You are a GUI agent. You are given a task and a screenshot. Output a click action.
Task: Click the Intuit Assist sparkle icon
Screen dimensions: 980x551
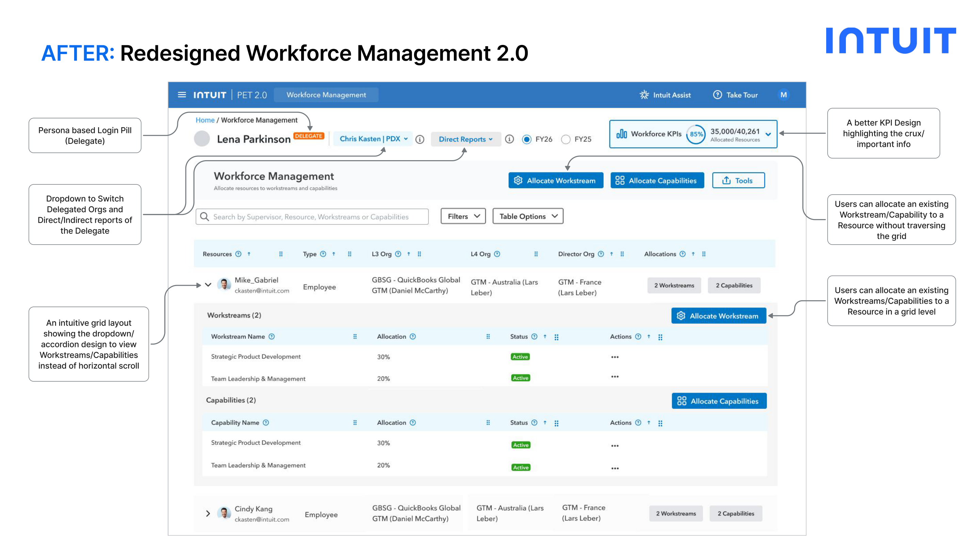coord(644,95)
